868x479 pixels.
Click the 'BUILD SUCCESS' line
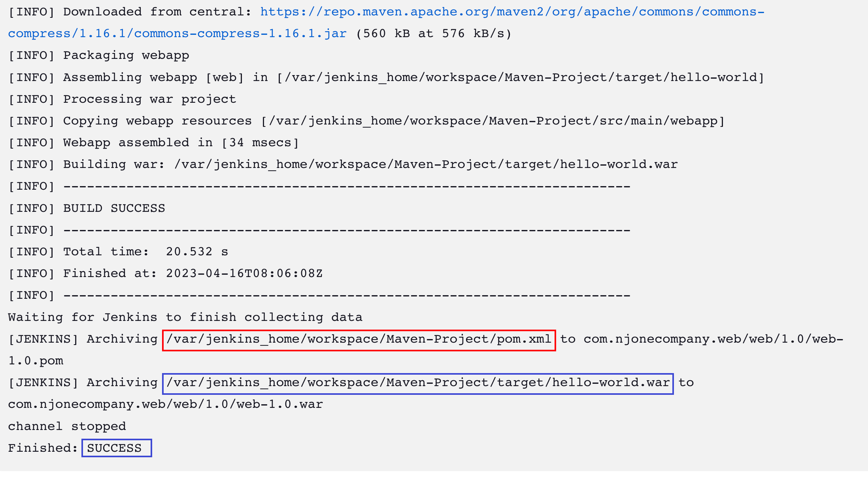tap(87, 208)
